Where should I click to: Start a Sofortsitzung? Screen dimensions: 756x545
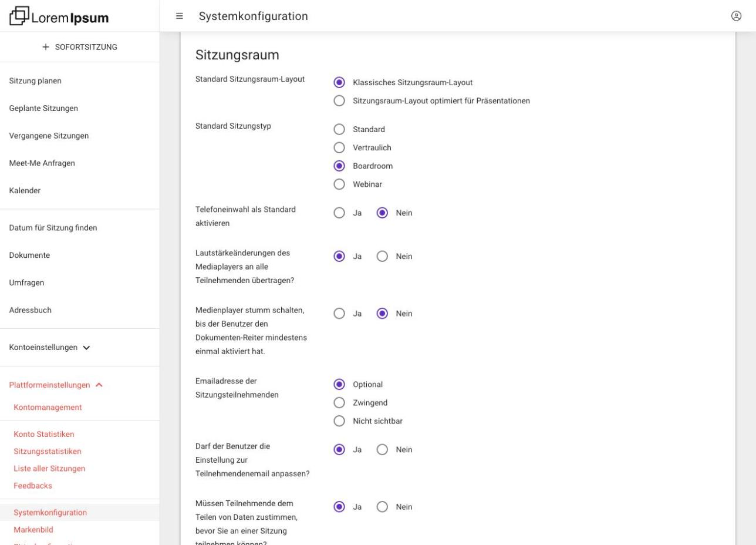click(79, 47)
